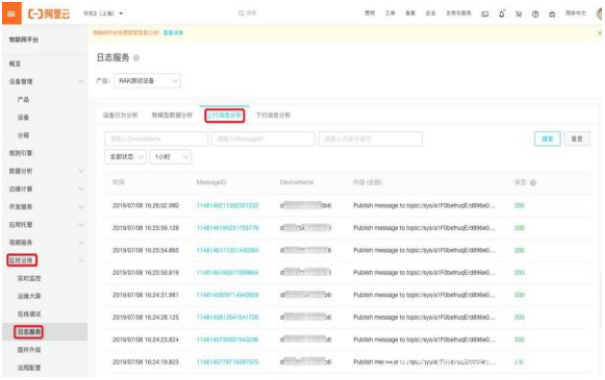Switch to the 设备行为分析 tab
The width and height of the screenshot is (605, 380).
120,115
